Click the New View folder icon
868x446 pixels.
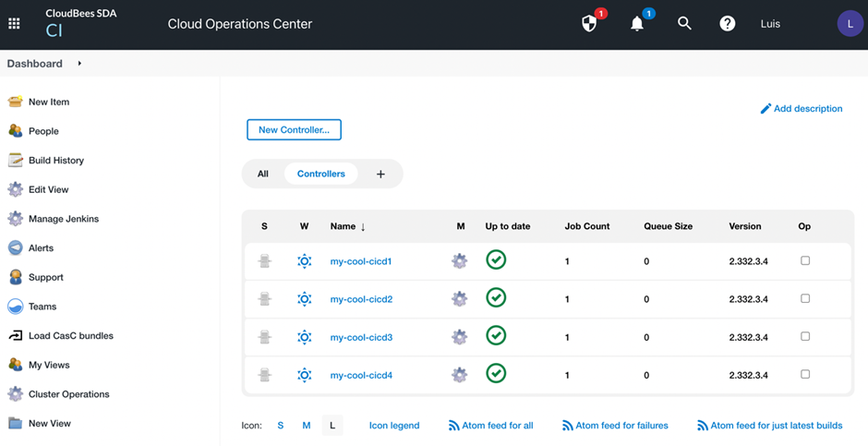(x=15, y=423)
